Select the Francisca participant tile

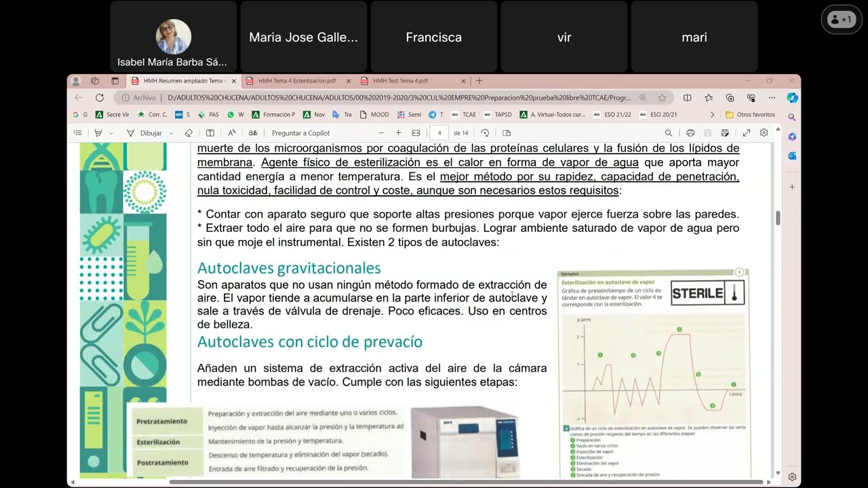[x=433, y=37]
